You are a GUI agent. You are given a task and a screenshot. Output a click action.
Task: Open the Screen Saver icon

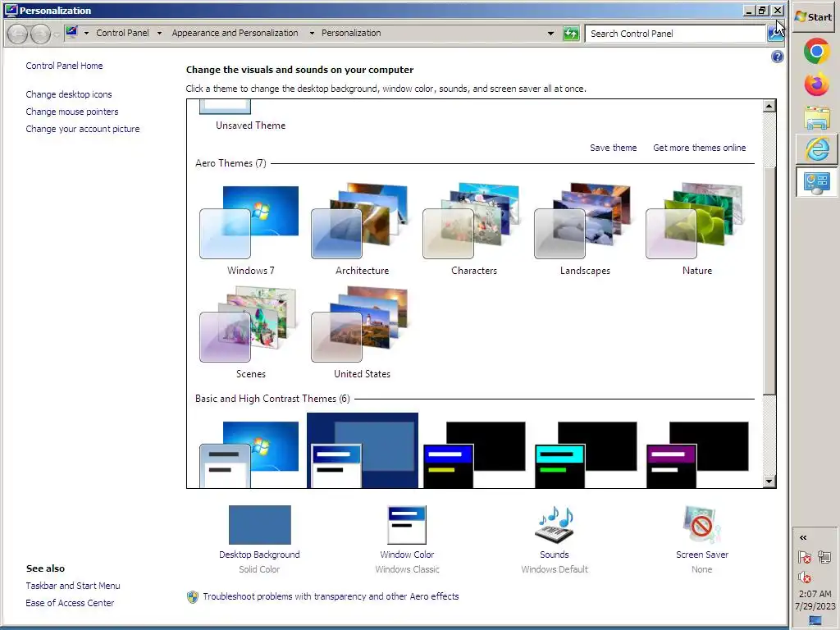coord(702,525)
